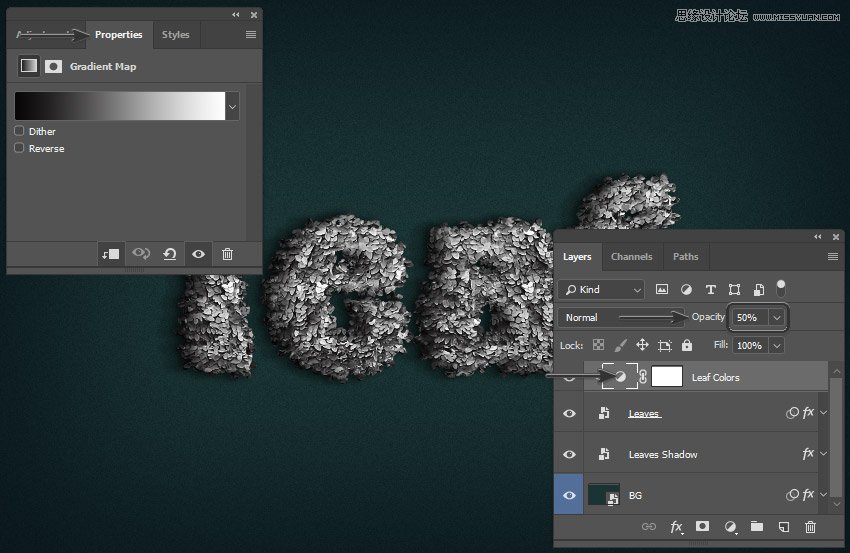Switch to the Channels tab
850x553 pixels.
(631, 257)
